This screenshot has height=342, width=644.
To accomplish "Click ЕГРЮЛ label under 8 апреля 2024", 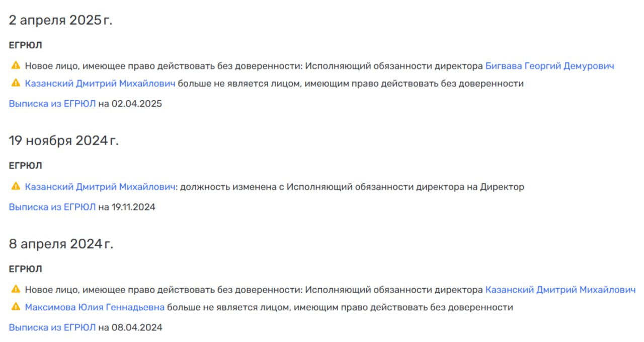I will 25,269.
